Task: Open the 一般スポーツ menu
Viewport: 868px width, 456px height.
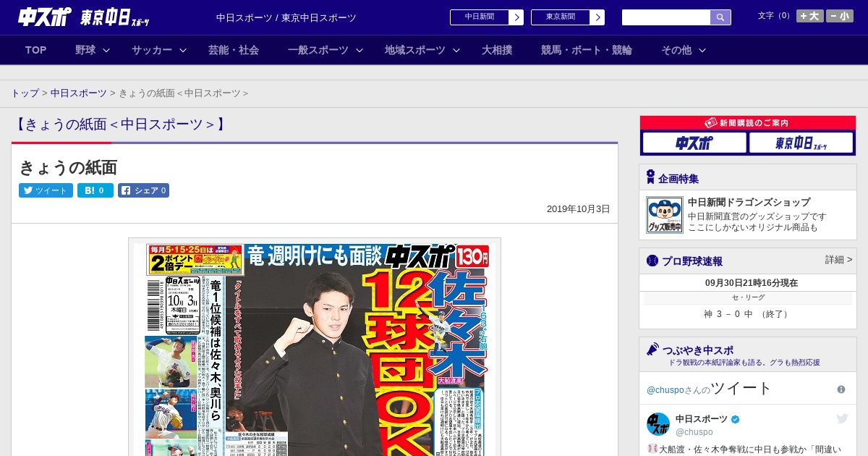Action: (318, 50)
